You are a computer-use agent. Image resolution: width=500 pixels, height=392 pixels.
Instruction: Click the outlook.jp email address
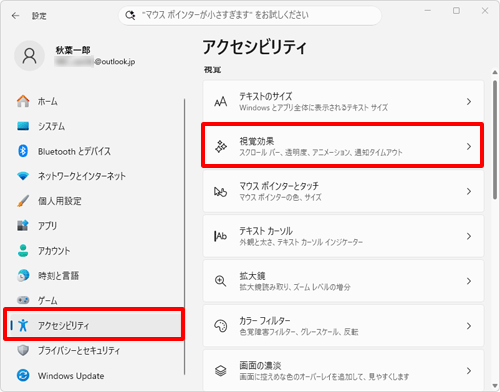click(95, 62)
